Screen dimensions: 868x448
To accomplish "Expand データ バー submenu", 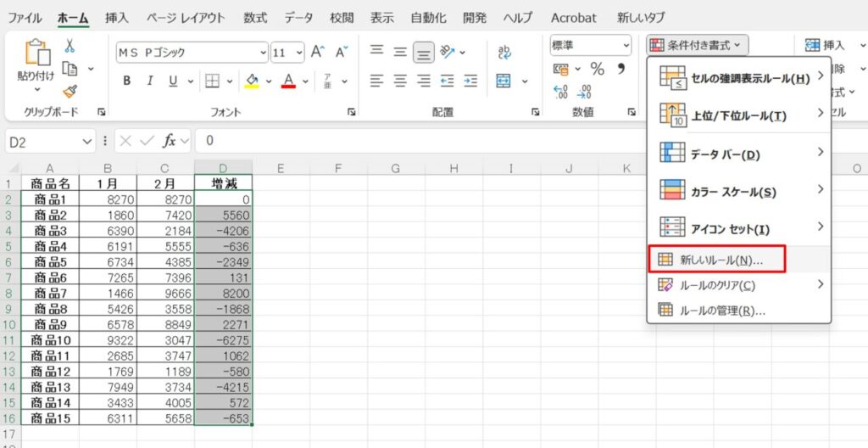I will click(x=739, y=154).
